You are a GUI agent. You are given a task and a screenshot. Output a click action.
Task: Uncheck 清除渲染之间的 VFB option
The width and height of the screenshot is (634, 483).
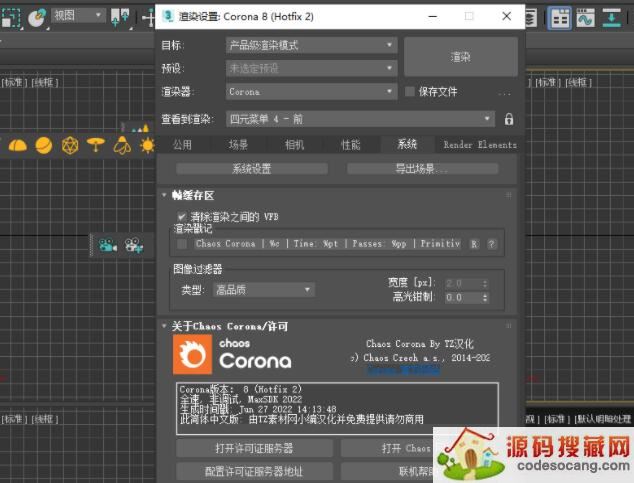[182, 216]
